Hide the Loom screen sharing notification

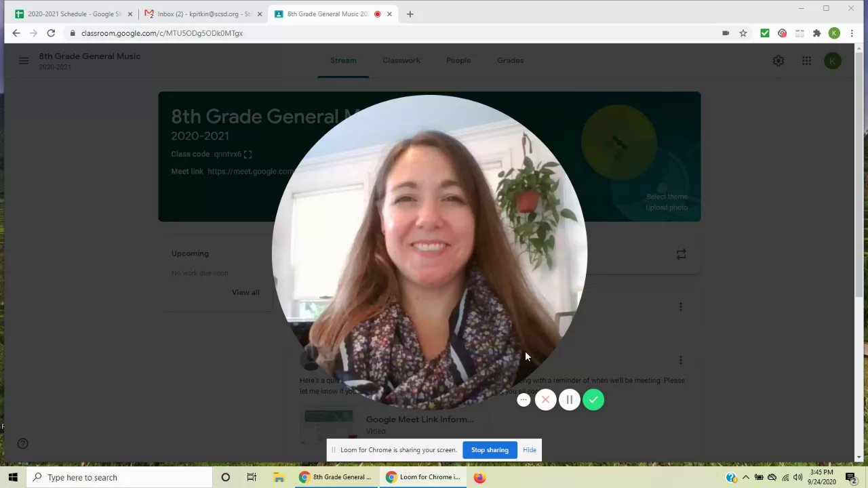tap(530, 450)
